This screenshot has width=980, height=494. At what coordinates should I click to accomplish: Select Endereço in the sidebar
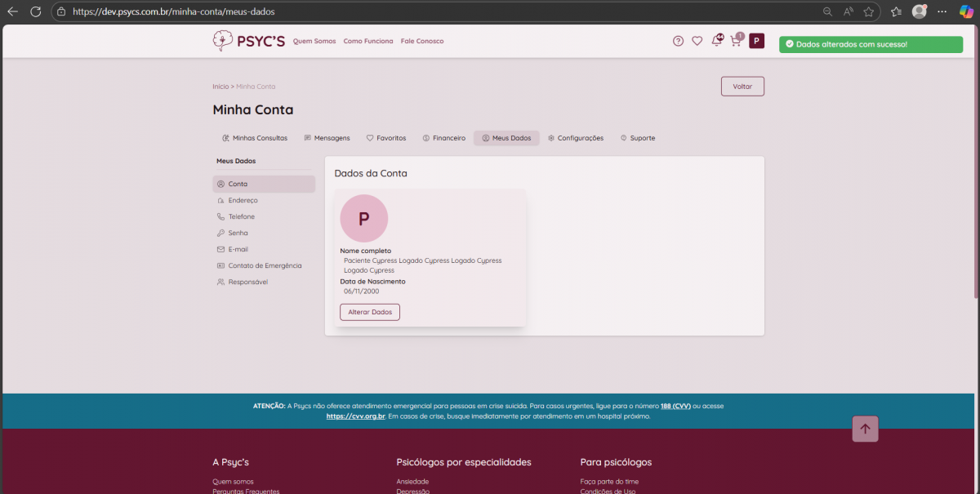[x=243, y=200]
